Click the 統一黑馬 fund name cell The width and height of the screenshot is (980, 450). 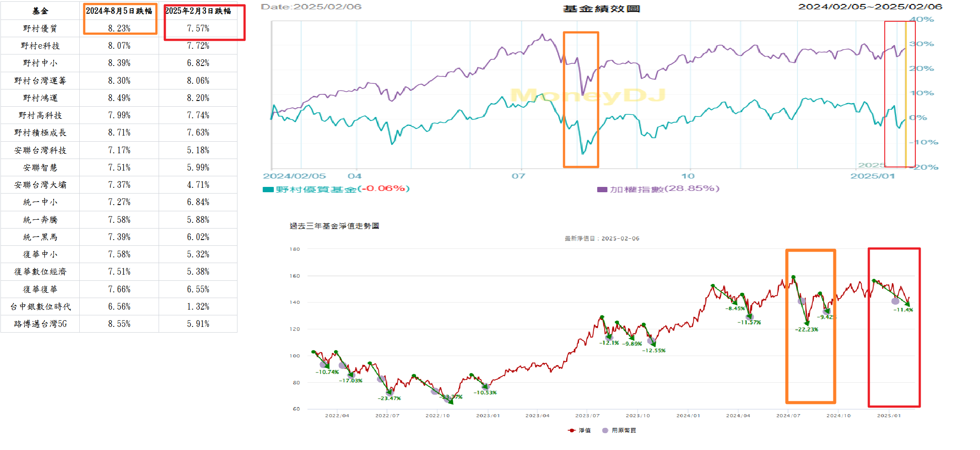40,237
